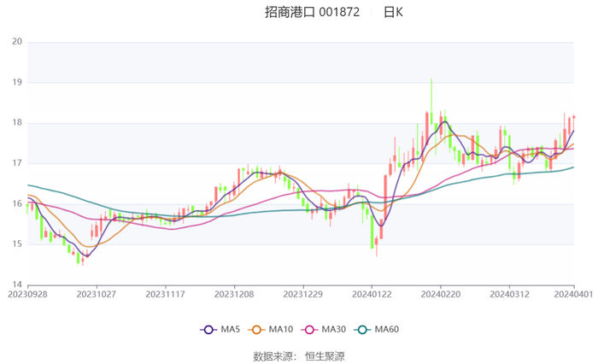The width and height of the screenshot is (598, 364).
Task: Click the purple MA5 legend marker
Action: tap(208, 329)
